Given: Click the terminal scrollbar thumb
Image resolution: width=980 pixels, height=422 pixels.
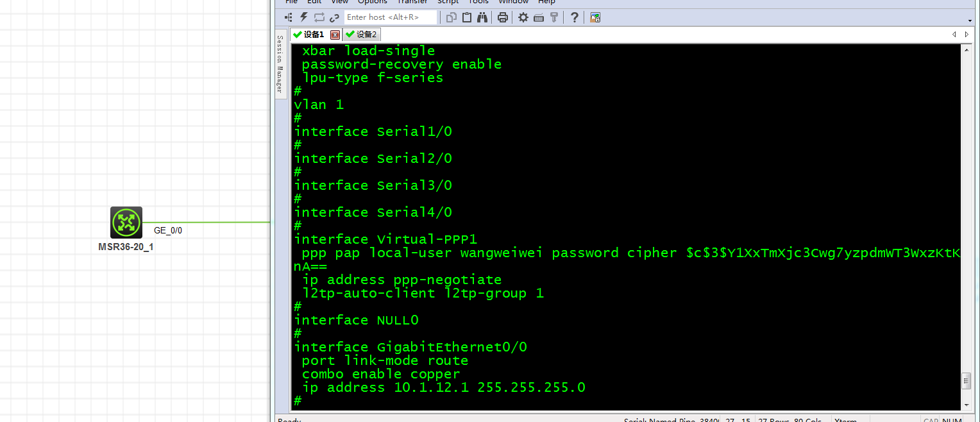Looking at the screenshot, I should click(966, 380).
